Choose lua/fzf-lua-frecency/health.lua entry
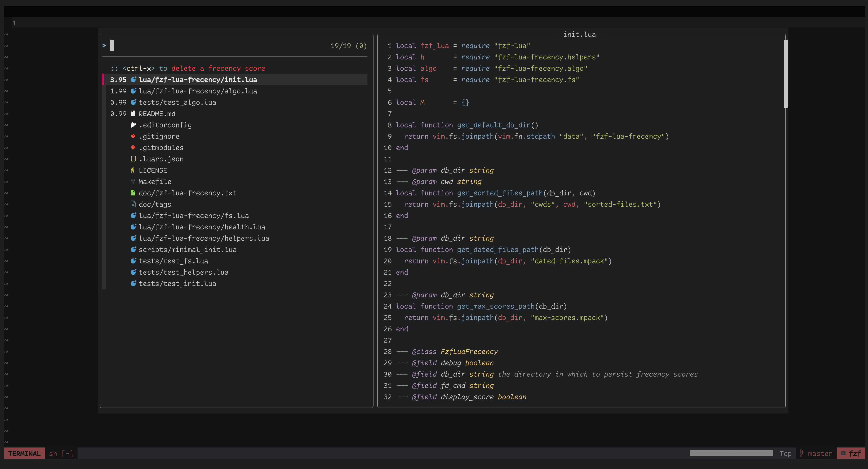The width and height of the screenshot is (868, 469). coord(202,227)
